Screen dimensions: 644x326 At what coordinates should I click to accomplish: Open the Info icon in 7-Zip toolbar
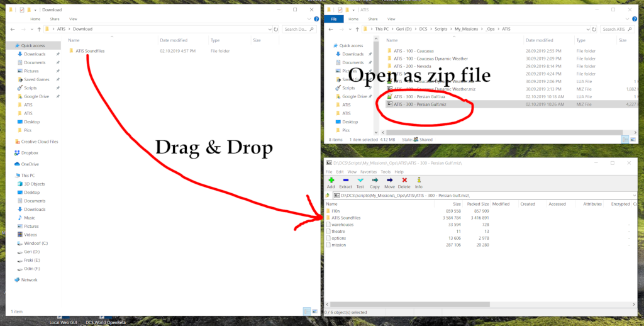[418, 182]
